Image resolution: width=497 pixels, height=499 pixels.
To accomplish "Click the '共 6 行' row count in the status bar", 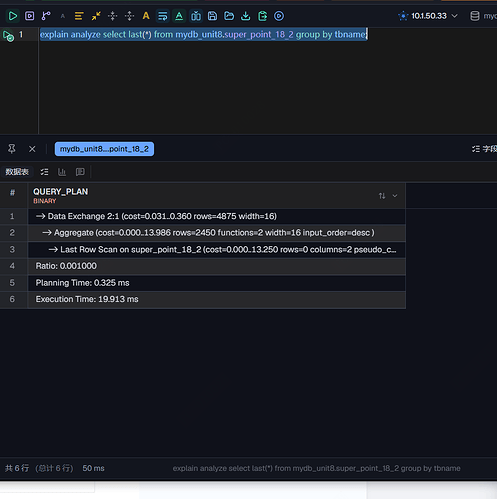I will [17, 468].
